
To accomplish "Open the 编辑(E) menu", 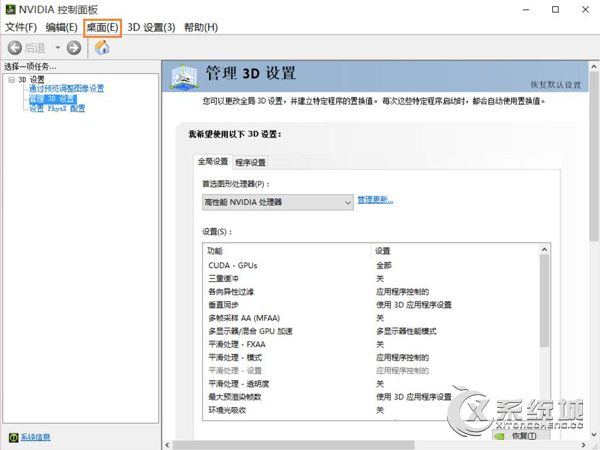I will [61, 28].
